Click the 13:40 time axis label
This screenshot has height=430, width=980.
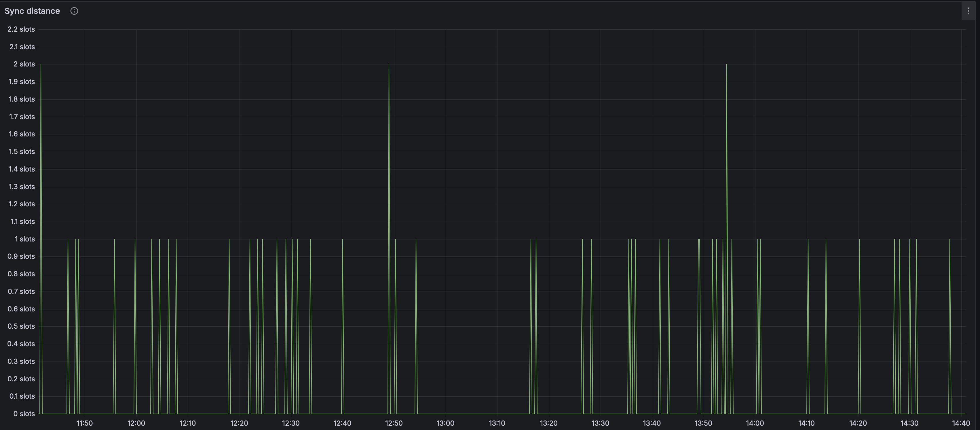pyautogui.click(x=652, y=423)
